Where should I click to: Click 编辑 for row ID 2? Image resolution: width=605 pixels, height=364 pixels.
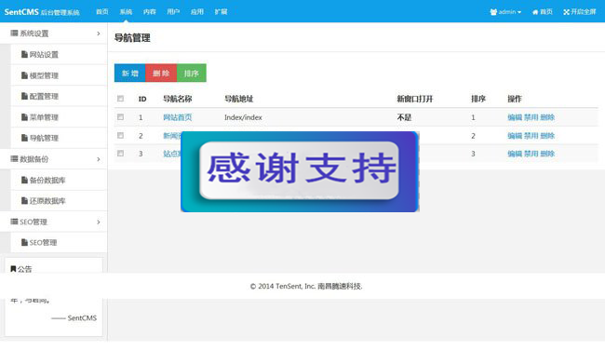pos(515,136)
